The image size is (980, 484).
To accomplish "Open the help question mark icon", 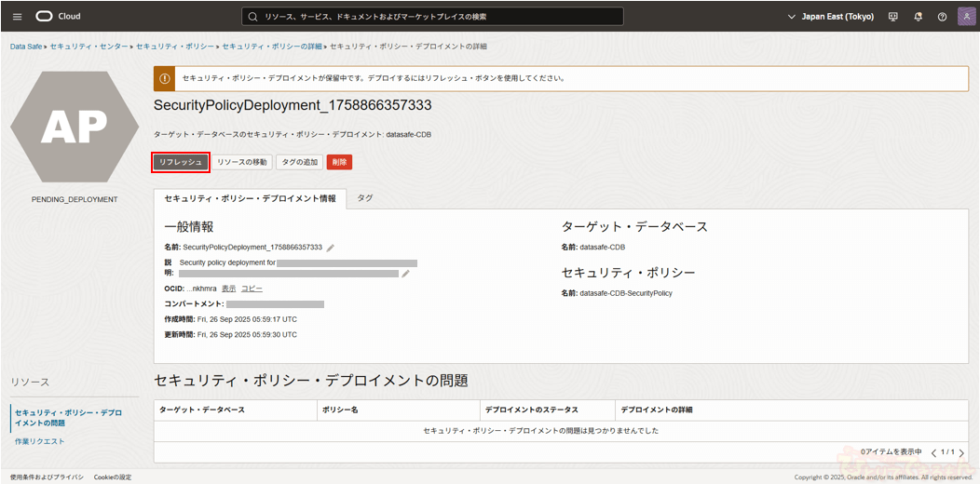I will [942, 17].
